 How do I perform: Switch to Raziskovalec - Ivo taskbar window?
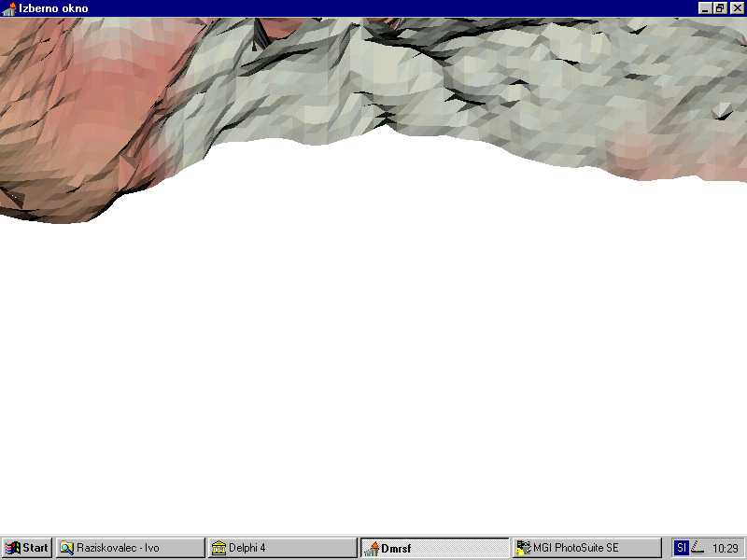(x=130, y=548)
